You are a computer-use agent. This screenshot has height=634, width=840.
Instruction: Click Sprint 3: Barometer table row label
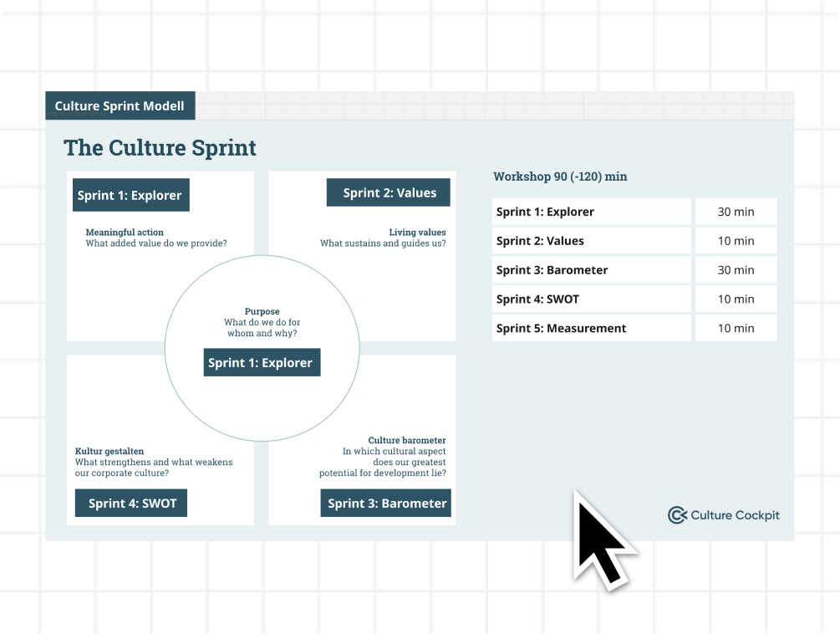[552, 270]
